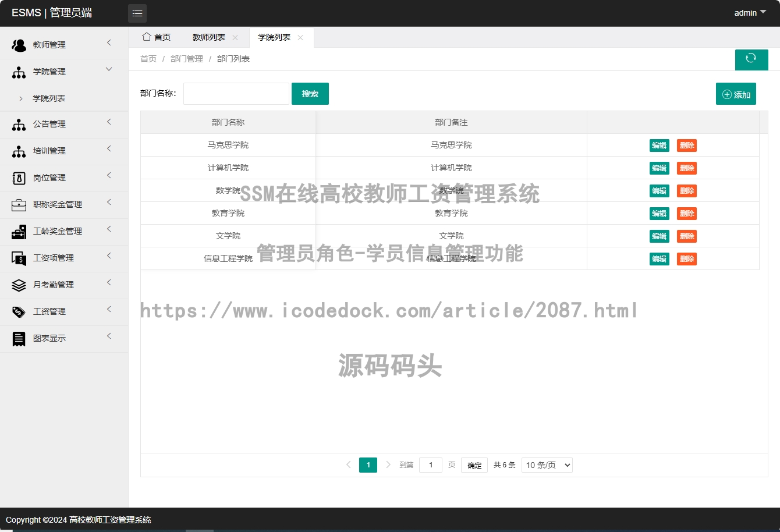Delete the 马克思学院 row
The width and height of the screenshot is (780, 532).
[x=687, y=146]
